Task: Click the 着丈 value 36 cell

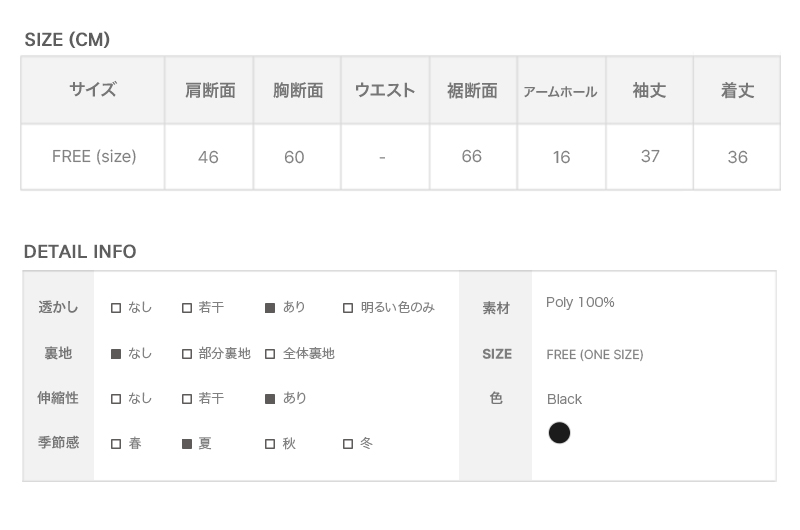Action: point(737,157)
